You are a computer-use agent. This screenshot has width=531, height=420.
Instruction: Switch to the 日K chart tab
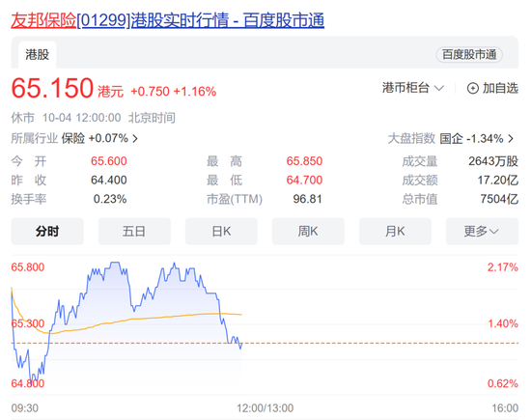tap(221, 232)
